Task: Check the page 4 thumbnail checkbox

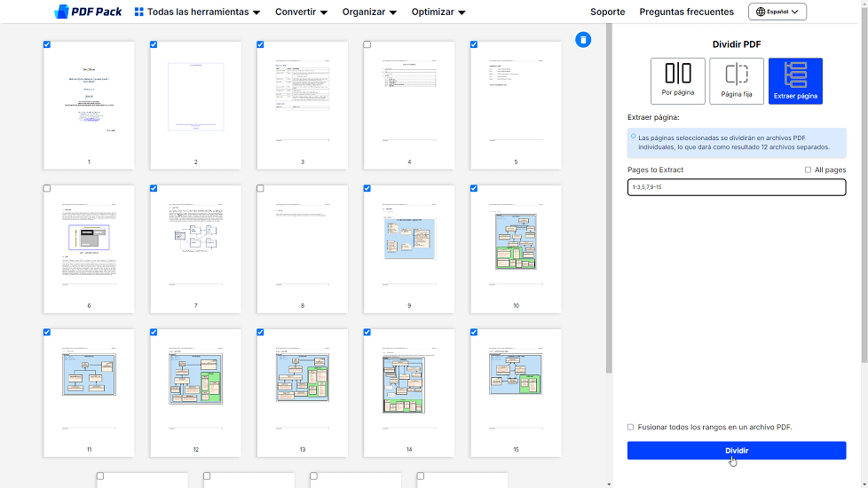Action: (367, 44)
